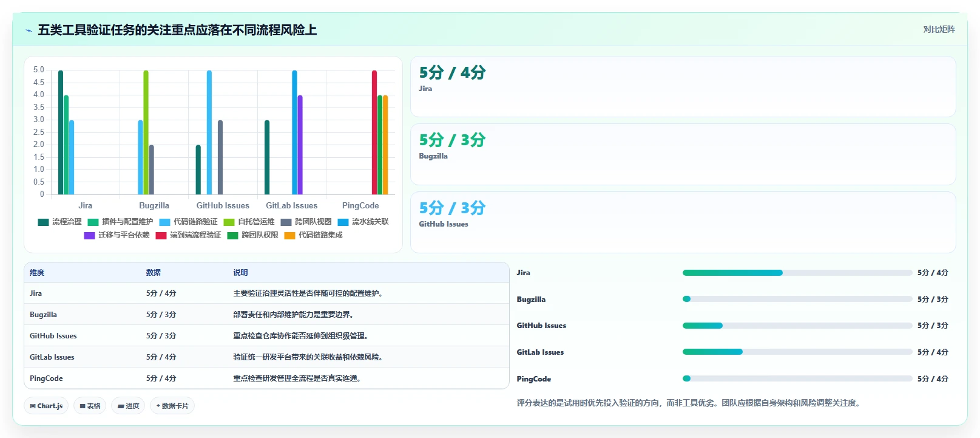Click the title icon beside 五类工具验证任务
This screenshot has height=438, width=980.
click(x=29, y=30)
